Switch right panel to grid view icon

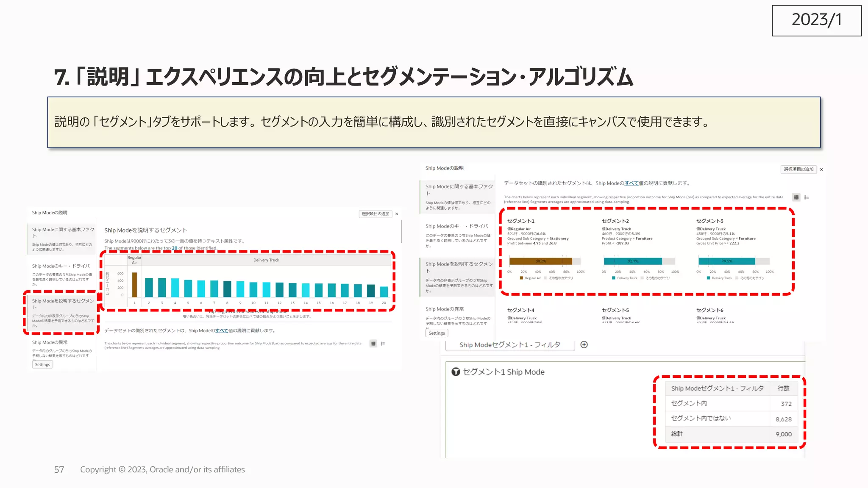pos(796,197)
